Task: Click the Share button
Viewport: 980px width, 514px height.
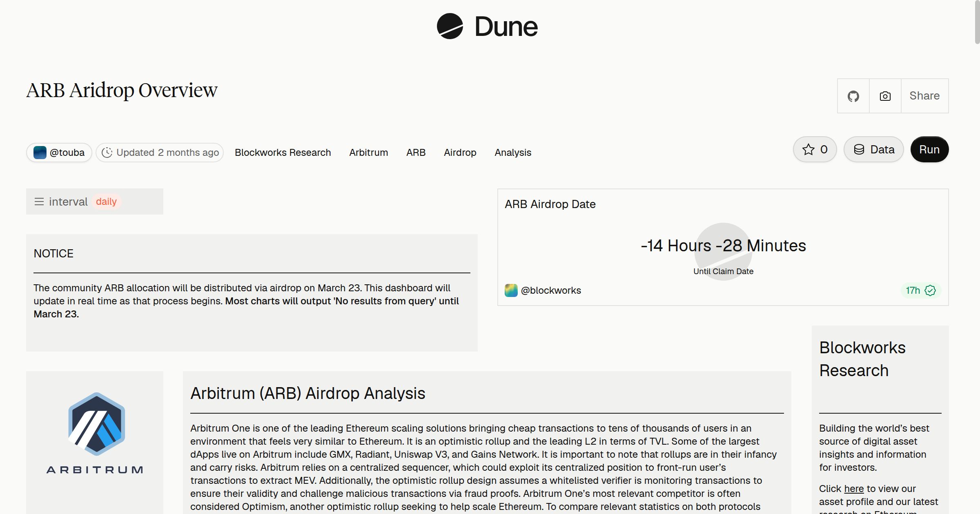Action: coord(924,96)
